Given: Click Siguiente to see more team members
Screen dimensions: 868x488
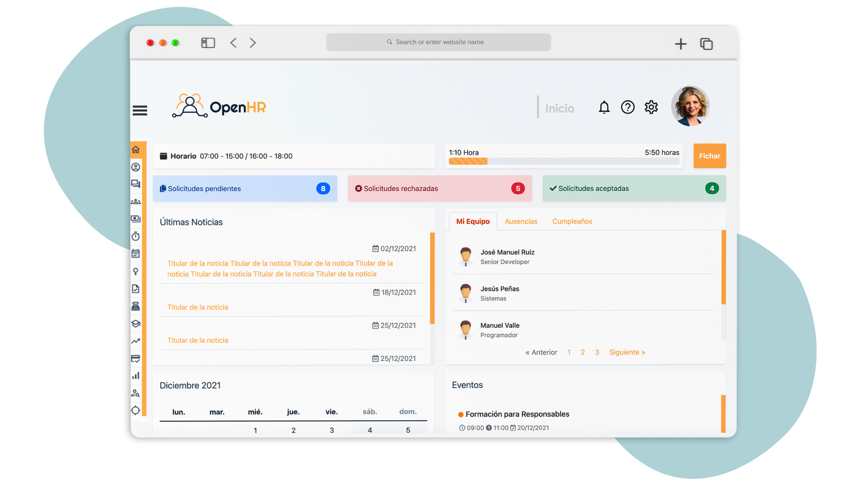Looking at the screenshot, I should 627,352.
